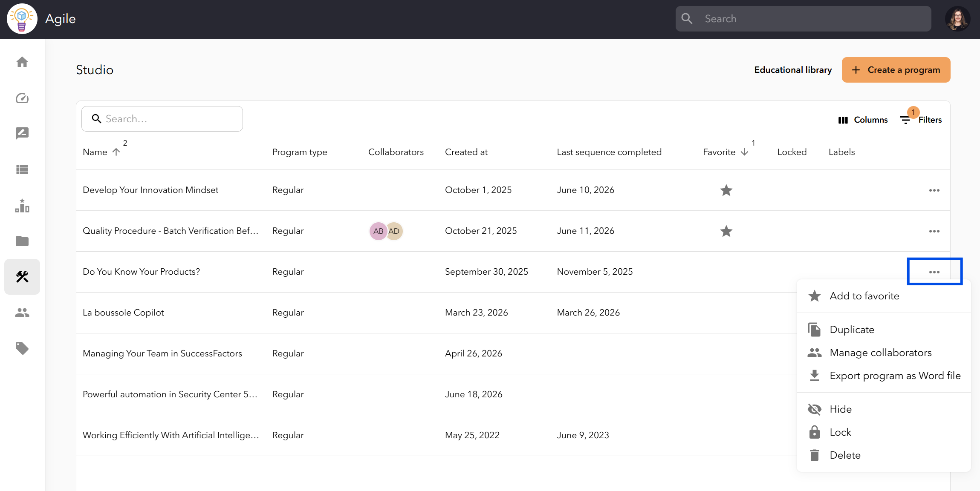This screenshot has width=980, height=491.
Task: Focus the Studio table search field
Action: tap(162, 119)
